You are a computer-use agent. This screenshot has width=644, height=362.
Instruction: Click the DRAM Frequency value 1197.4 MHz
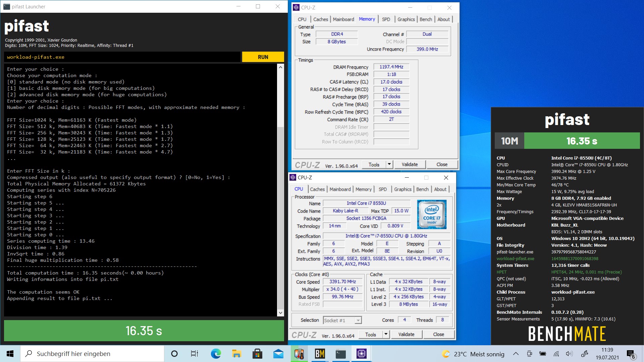point(391,67)
